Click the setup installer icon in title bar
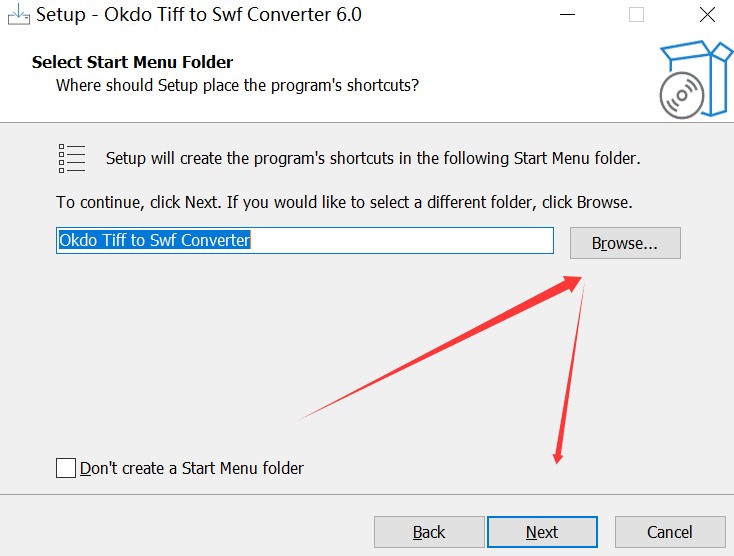734x556 pixels. click(17, 14)
